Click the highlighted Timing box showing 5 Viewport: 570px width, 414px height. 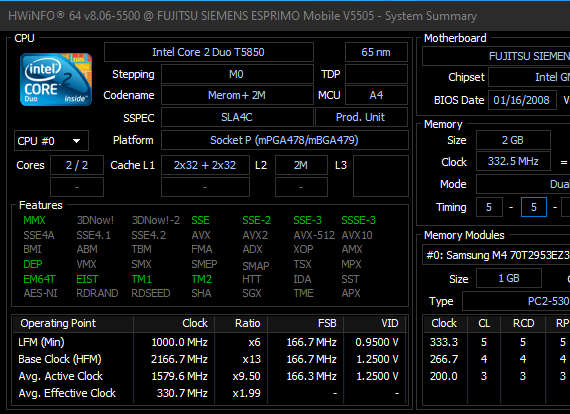point(534,207)
